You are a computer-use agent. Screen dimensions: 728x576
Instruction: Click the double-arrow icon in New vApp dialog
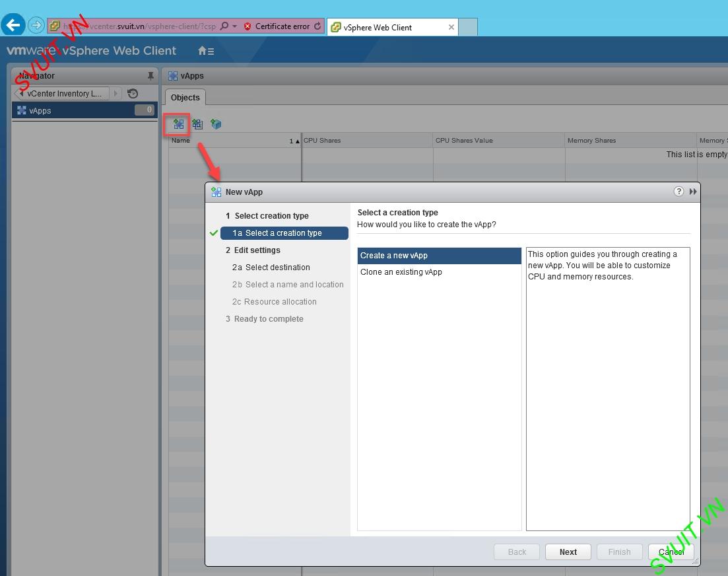point(693,192)
